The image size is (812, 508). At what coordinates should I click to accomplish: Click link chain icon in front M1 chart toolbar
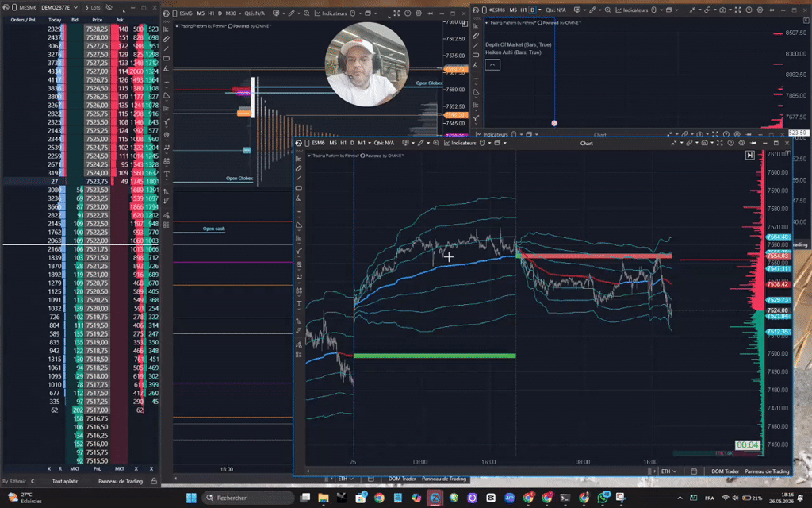[x=689, y=143]
